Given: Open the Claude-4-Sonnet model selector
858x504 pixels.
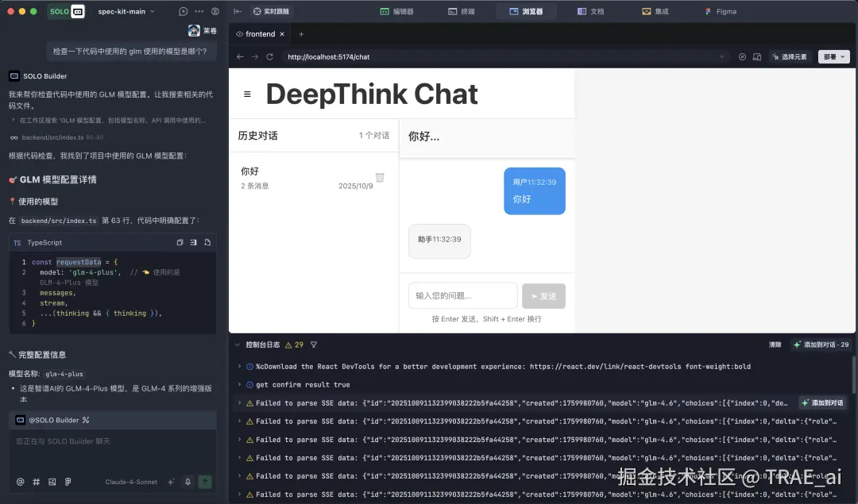Looking at the screenshot, I should [131, 482].
